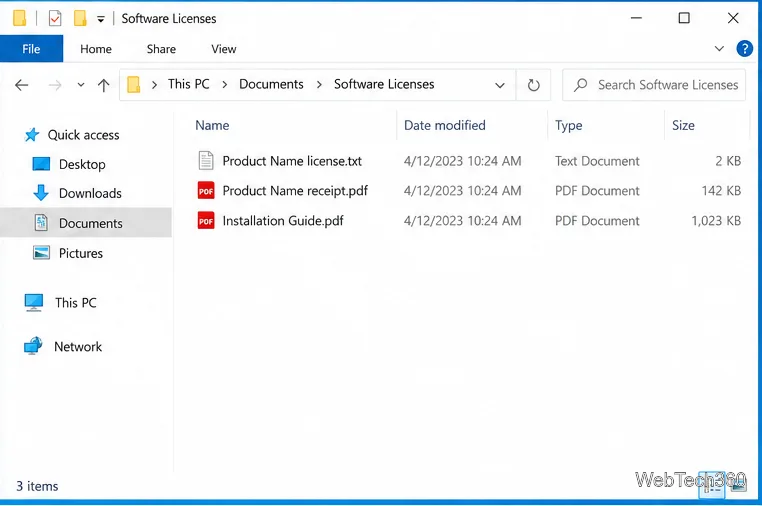The height and width of the screenshot is (506, 762).
Task: Click the New folder icon in quick access toolbar
Action: 80,18
